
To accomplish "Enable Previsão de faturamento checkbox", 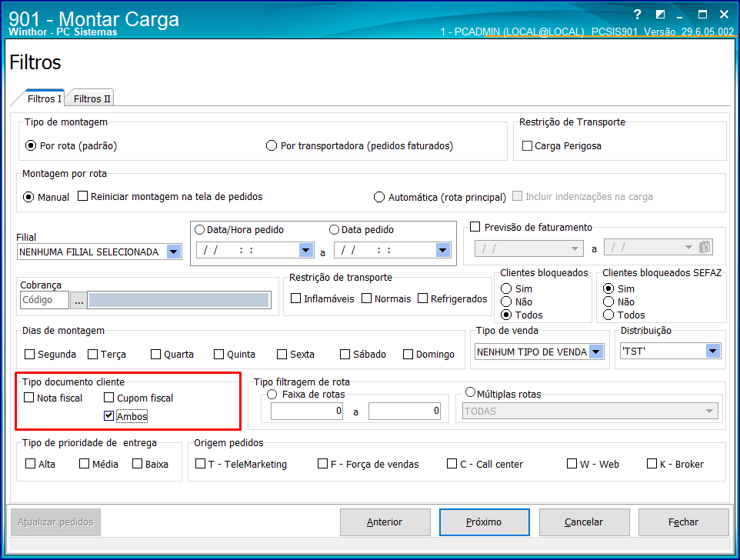I will tap(475, 227).
